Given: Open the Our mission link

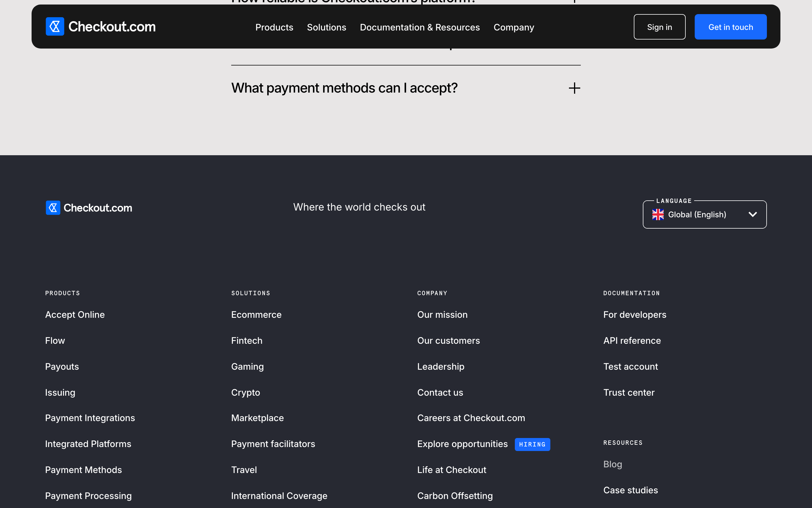Looking at the screenshot, I should click(x=442, y=314).
